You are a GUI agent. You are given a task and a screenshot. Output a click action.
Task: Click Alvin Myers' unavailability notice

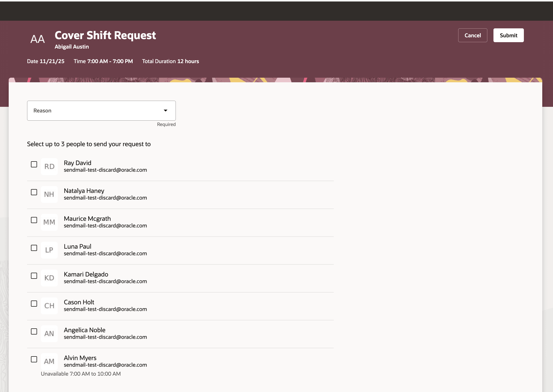click(80, 374)
